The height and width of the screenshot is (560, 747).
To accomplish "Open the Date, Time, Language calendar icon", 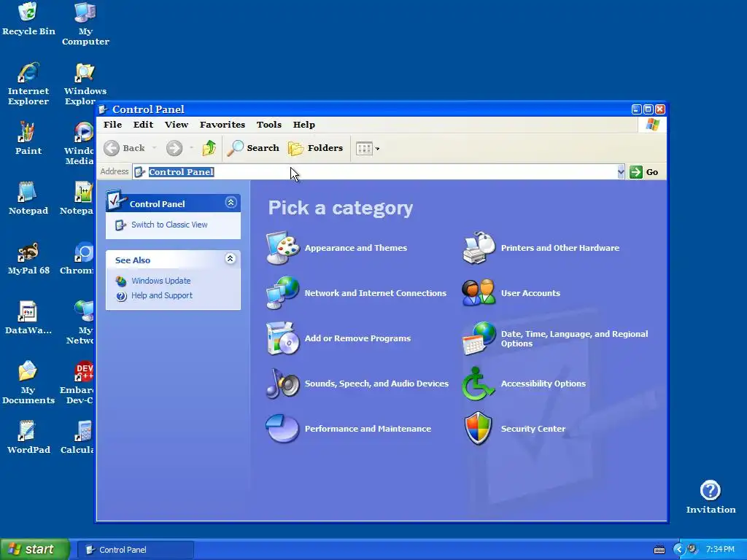I will pos(479,338).
